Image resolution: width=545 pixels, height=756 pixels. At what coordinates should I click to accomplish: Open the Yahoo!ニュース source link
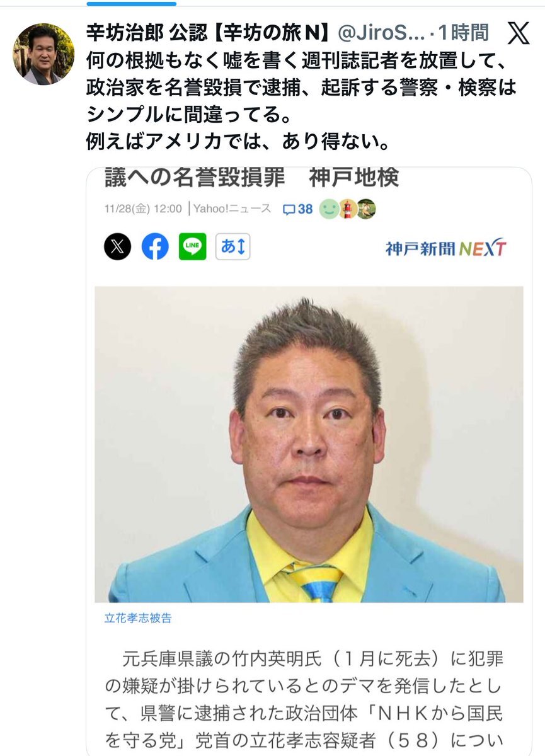tap(232, 209)
